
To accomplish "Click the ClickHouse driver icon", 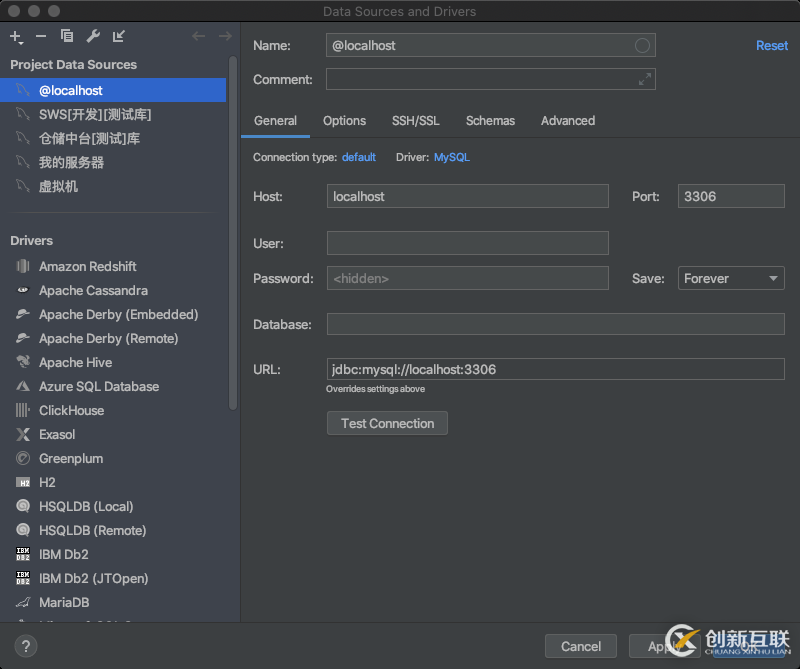I will click(x=23, y=410).
